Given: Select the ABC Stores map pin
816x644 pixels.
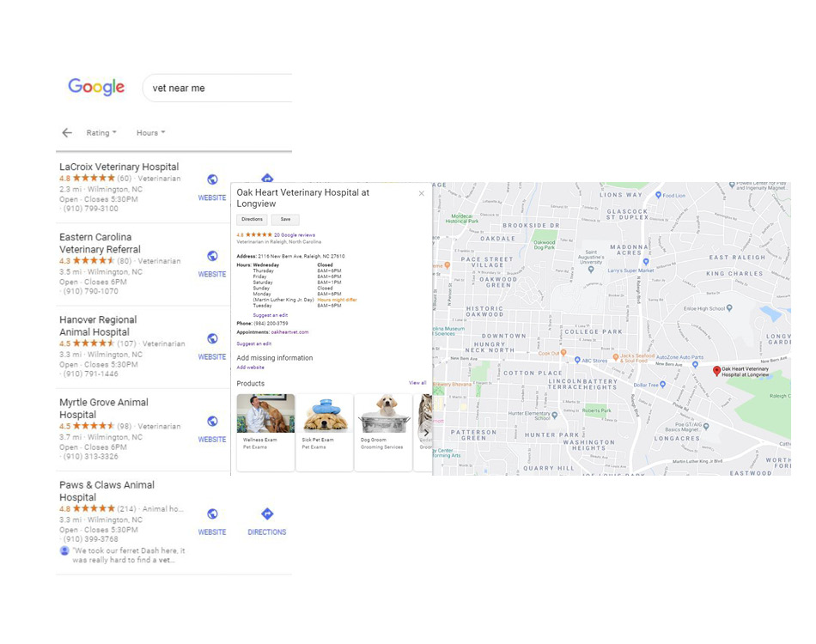Looking at the screenshot, I should [x=577, y=360].
